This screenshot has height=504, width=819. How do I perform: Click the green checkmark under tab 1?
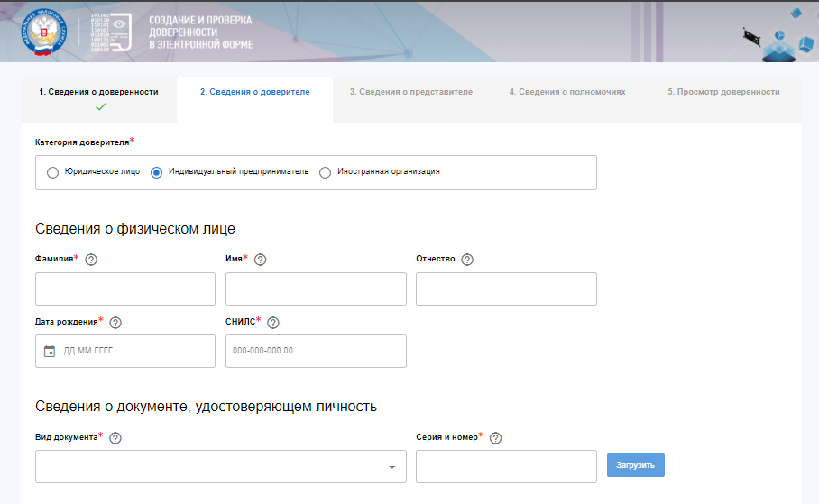tap(101, 106)
